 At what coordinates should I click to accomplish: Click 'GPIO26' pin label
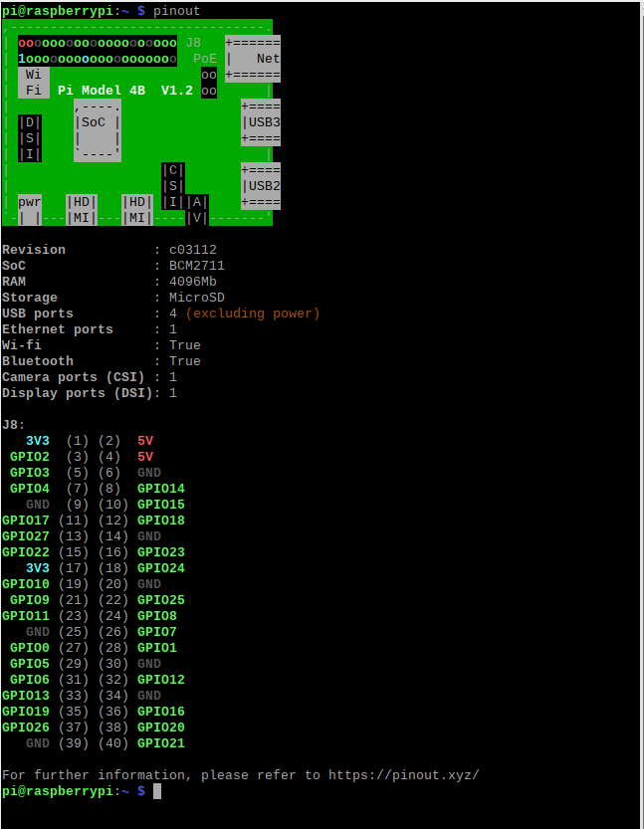[26, 726]
